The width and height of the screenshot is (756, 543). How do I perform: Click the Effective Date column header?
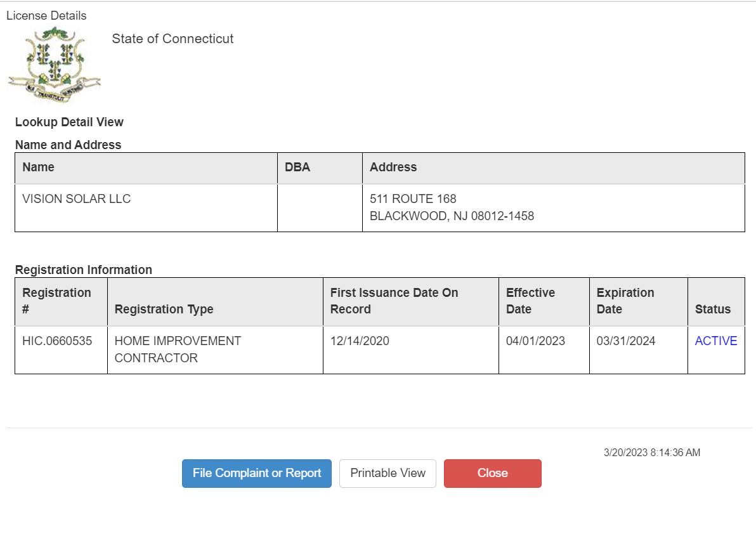coord(530,301)
